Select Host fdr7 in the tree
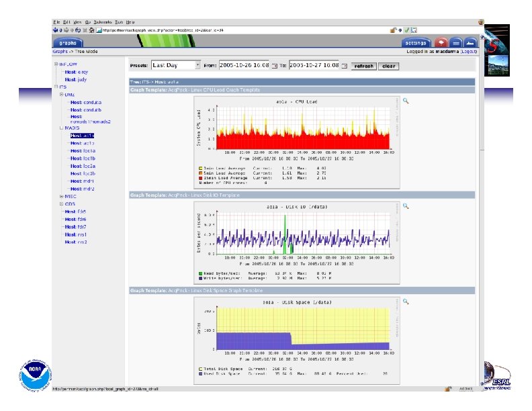Image resolution: width=532 pixels, height=411 pixels. click(75, 226)
